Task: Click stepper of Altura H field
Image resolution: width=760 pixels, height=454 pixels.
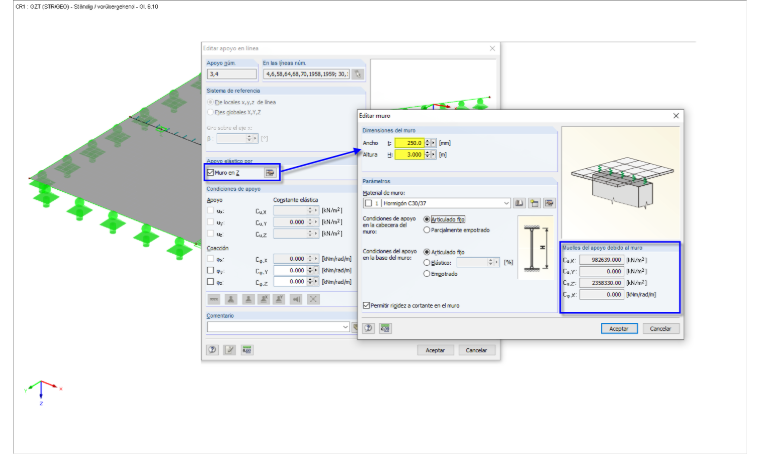Action: (428, 155)
